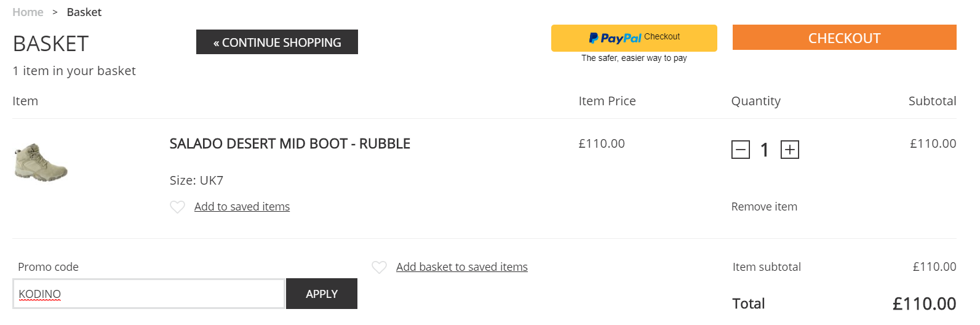Pay with PayPal Checkout button
This screenshot has height=325, width=980.
(x=634, y=38)
